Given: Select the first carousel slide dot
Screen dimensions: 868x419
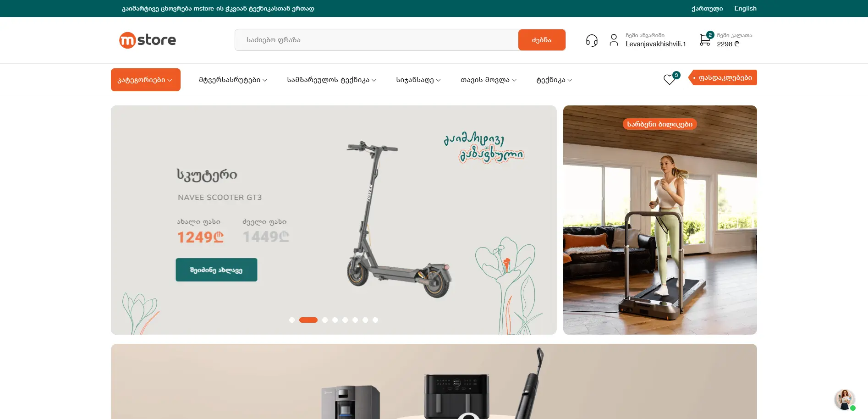Looking at the screenshot, I should pyautogui.click(x=292, y=320).
